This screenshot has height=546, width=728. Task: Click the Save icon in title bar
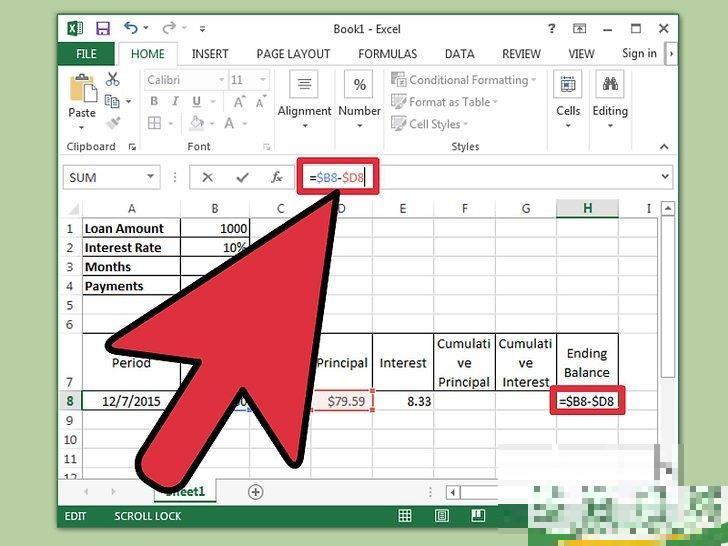pos(101,28)
